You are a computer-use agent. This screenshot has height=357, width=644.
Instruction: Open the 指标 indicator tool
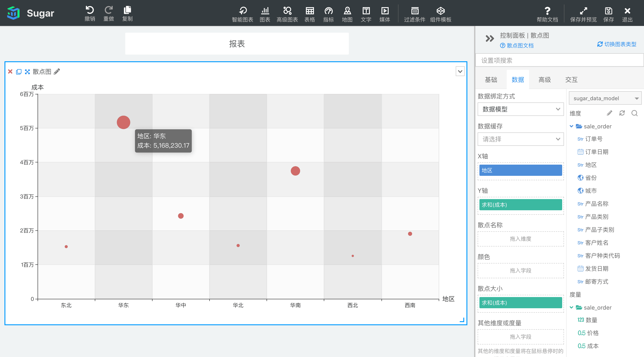click(328, 14)
